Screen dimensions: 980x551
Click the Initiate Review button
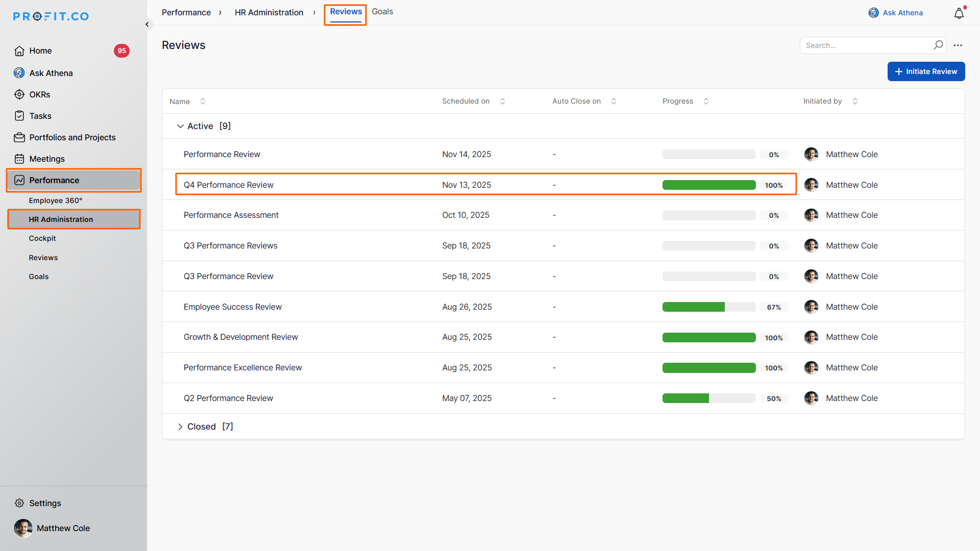(926, 71)
